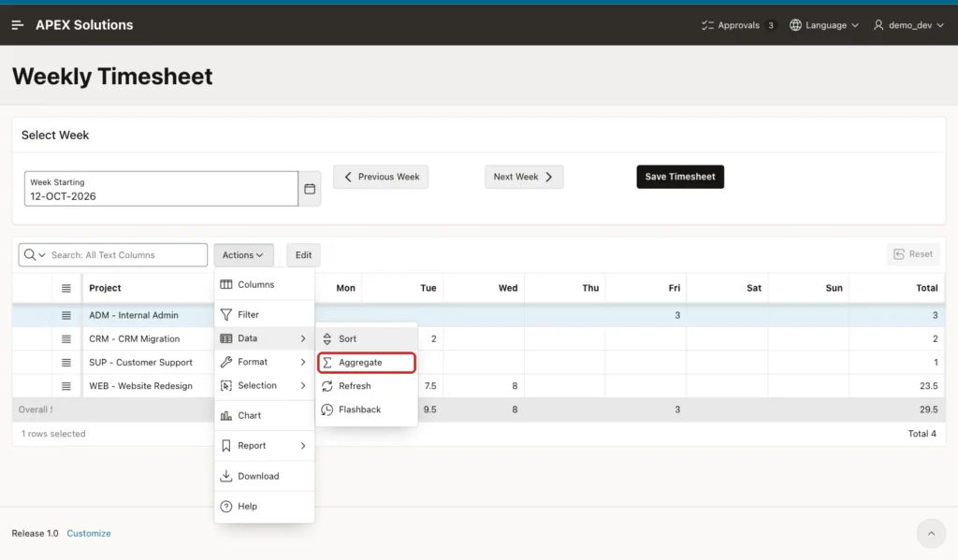Open Help from the Actions menu
This screenshot has height=560, width=958.
click(x=264, y=507)
